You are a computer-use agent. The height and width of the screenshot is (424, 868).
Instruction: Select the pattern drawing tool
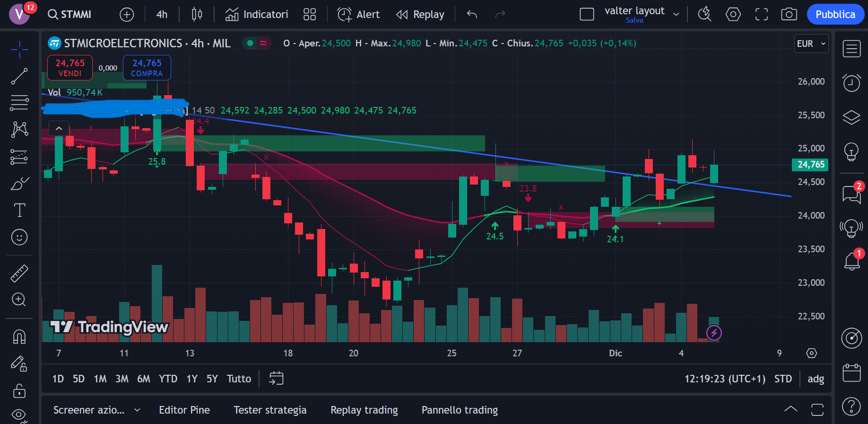pos(19,130)
